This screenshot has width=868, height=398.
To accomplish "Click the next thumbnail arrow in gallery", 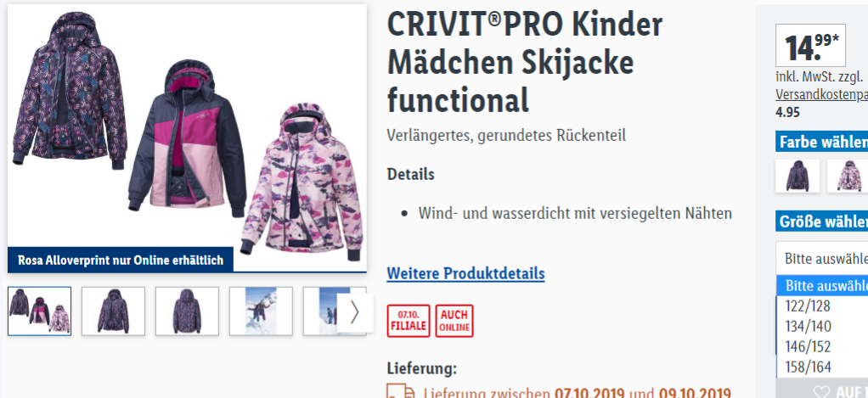I will click(354, 312).
